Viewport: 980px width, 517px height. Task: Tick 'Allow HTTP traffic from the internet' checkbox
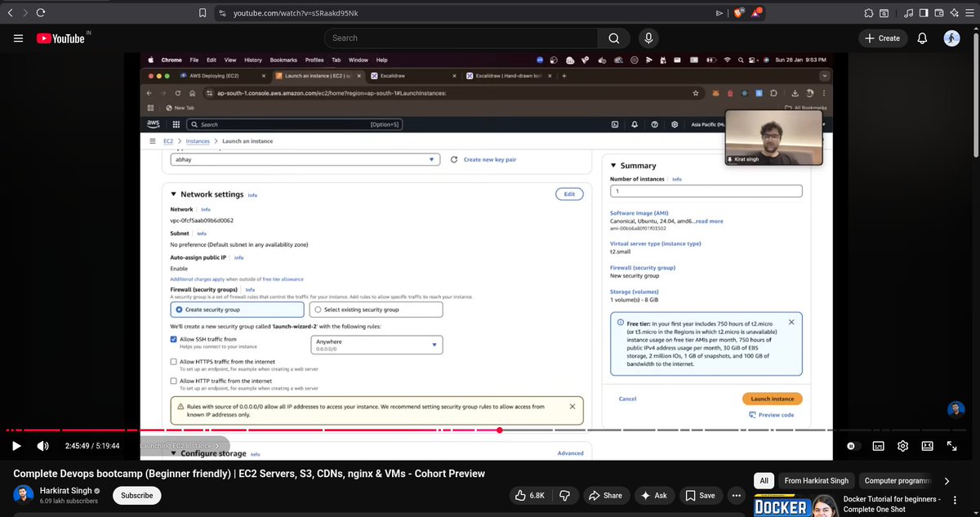pyautogui.click(x=173, y=381)
